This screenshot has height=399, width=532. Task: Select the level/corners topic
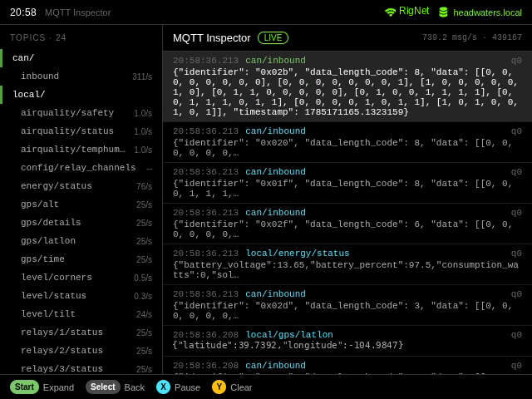[81, 277]
